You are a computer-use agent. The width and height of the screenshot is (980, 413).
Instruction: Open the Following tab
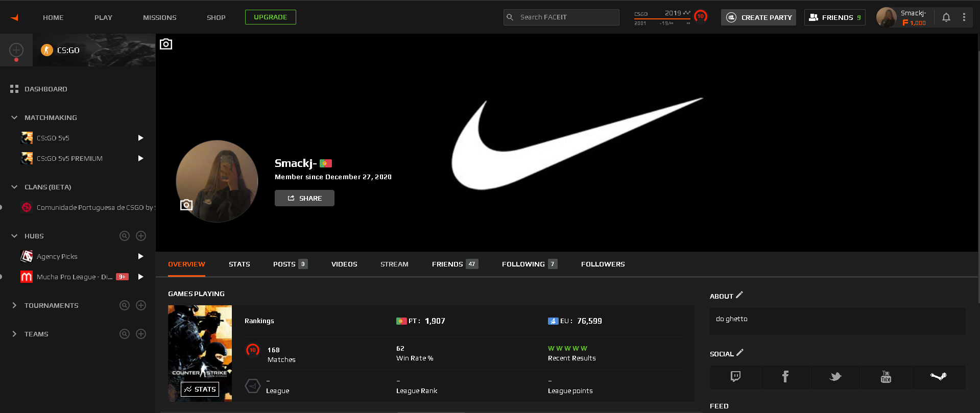click(x=530, y=264)
